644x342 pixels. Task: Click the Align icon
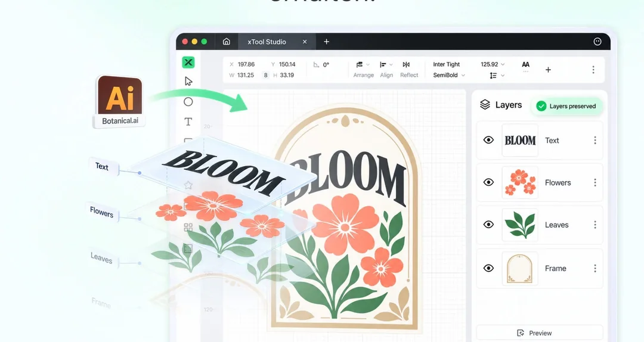(383, 64)
